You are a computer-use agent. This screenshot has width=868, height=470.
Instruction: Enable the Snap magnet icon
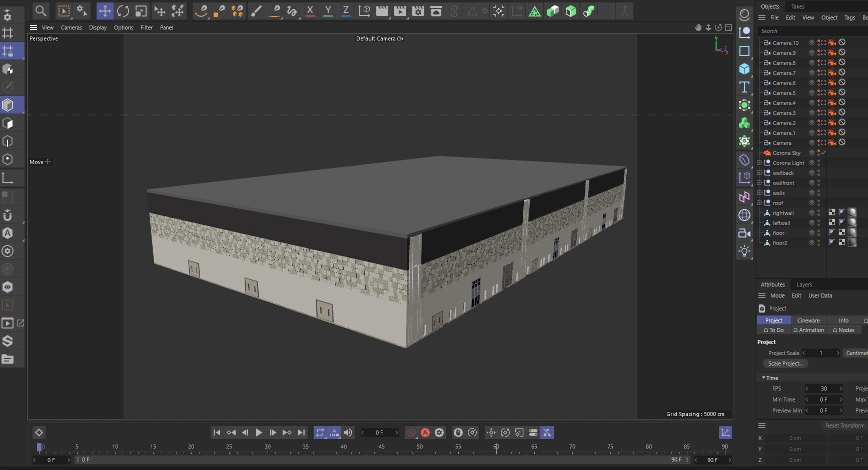coord(8,215)
